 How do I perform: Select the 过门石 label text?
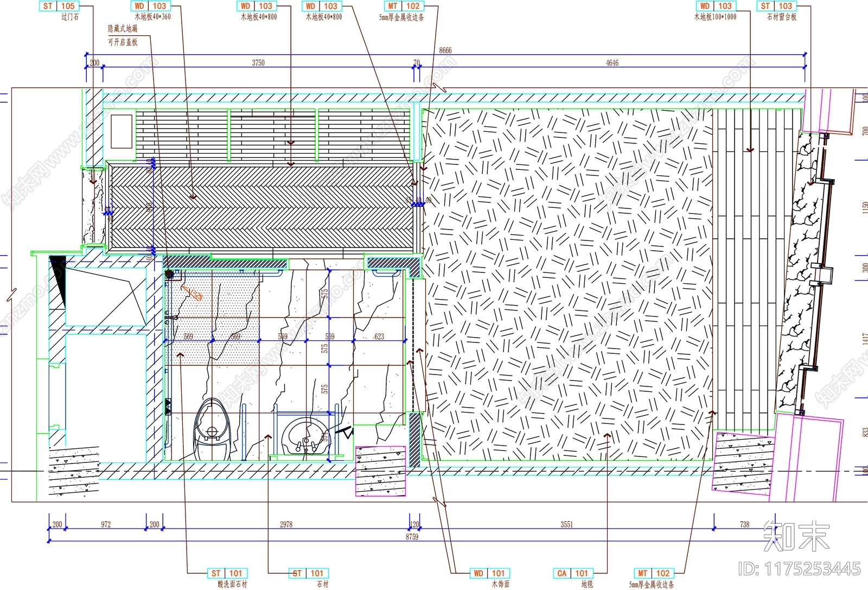click(70, 17)
